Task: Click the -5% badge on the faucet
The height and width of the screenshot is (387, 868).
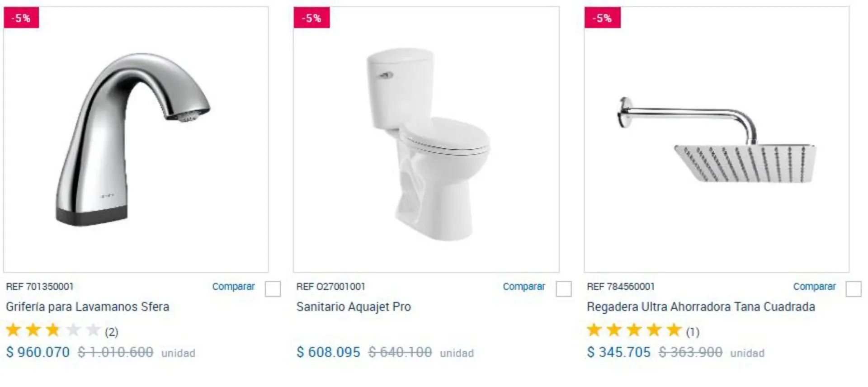Action: click(x=21, y=19)
